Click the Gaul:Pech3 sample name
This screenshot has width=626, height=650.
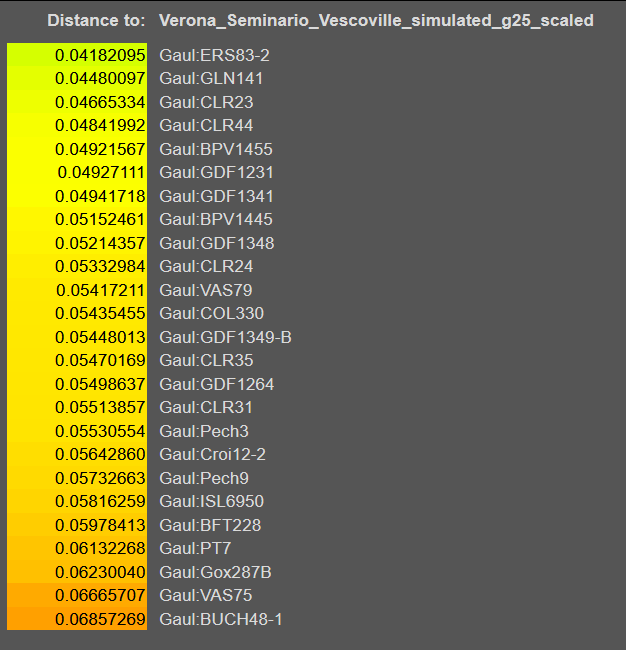pyautogui.click(x=204, y=431)
